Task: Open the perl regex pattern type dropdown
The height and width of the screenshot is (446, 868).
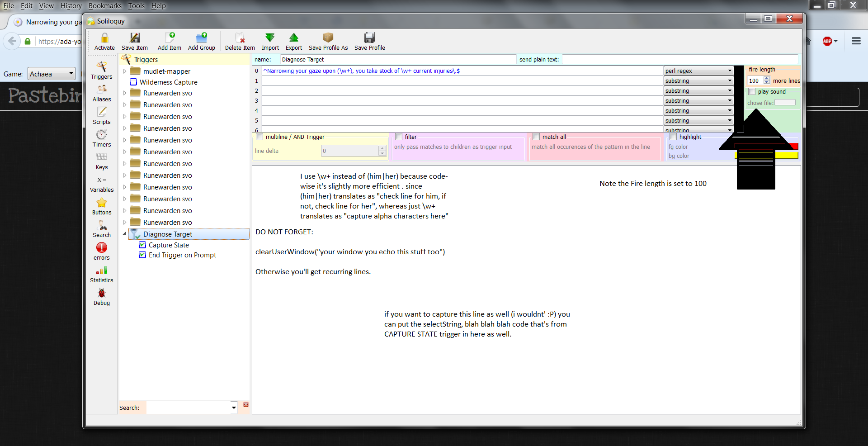Action: (x=698, y=71)
